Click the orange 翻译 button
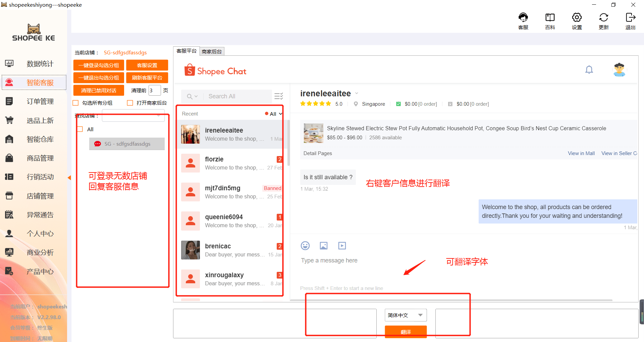This screenshot has height=342, width=644. [406, 332]
